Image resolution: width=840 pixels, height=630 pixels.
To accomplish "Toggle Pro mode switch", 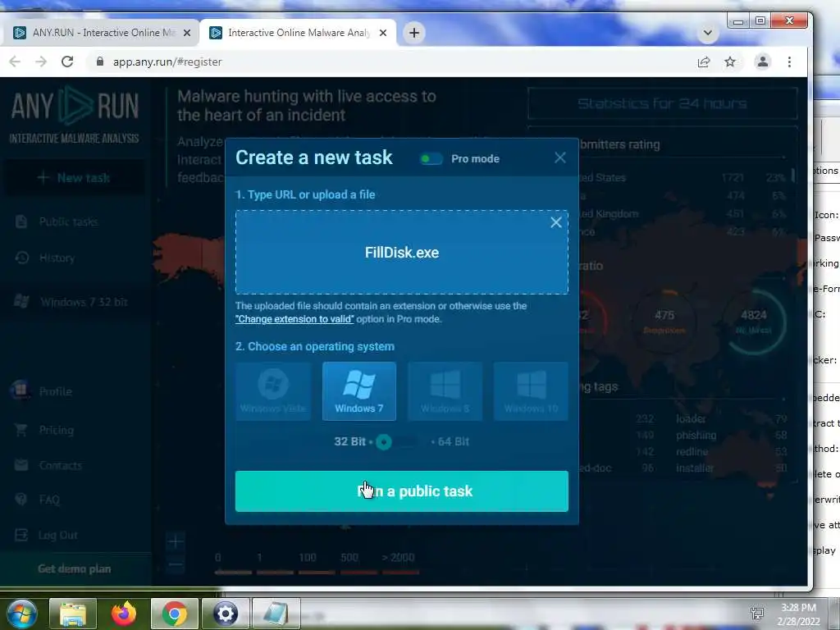I will coord(431,158).
